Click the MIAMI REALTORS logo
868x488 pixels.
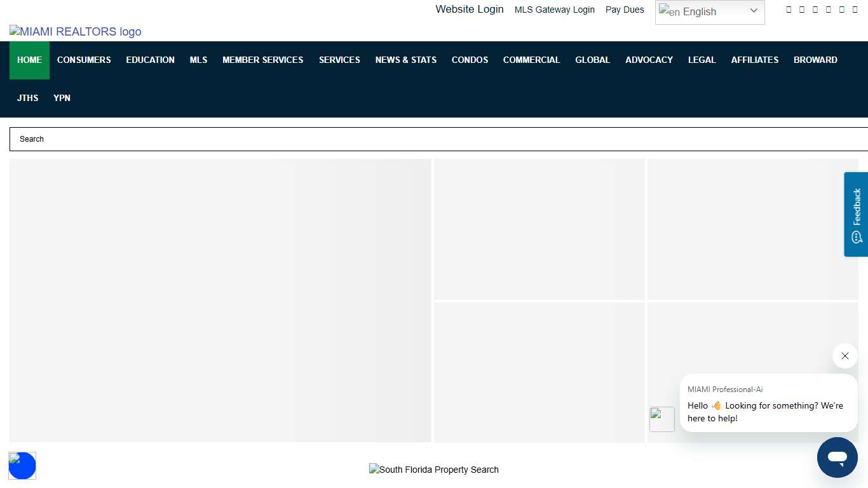click(76, 32)
